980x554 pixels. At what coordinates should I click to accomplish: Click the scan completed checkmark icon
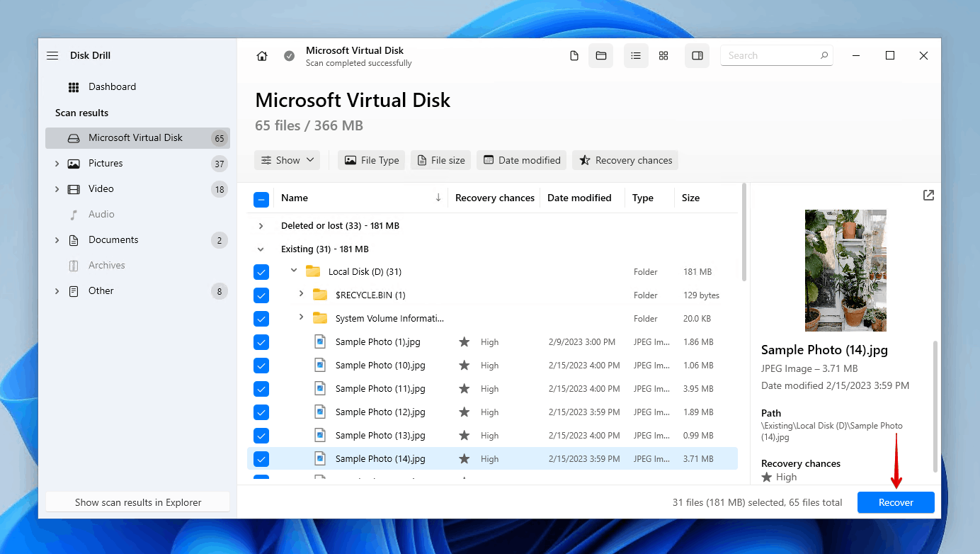pos(289,56)
